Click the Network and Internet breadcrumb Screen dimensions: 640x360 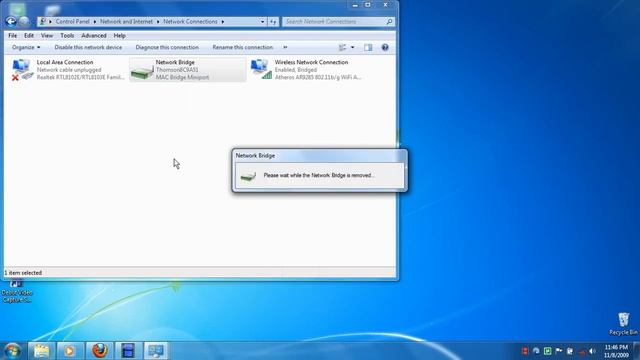[127, 22]
